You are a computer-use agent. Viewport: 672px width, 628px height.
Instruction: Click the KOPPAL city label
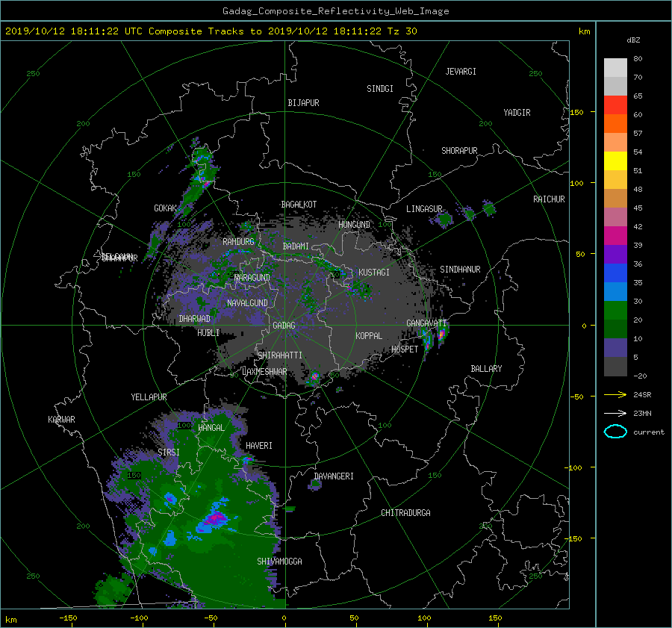click(369, 336)
